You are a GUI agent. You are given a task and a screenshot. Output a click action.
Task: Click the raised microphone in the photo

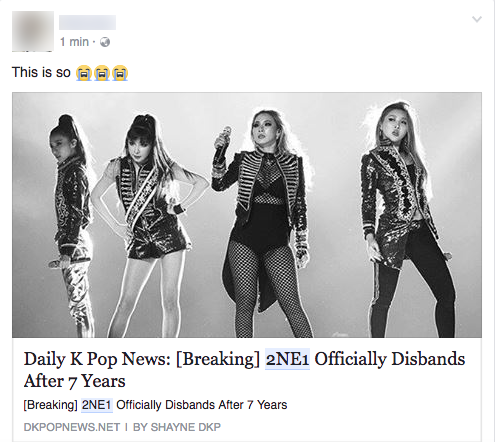[x=222, y=143]
